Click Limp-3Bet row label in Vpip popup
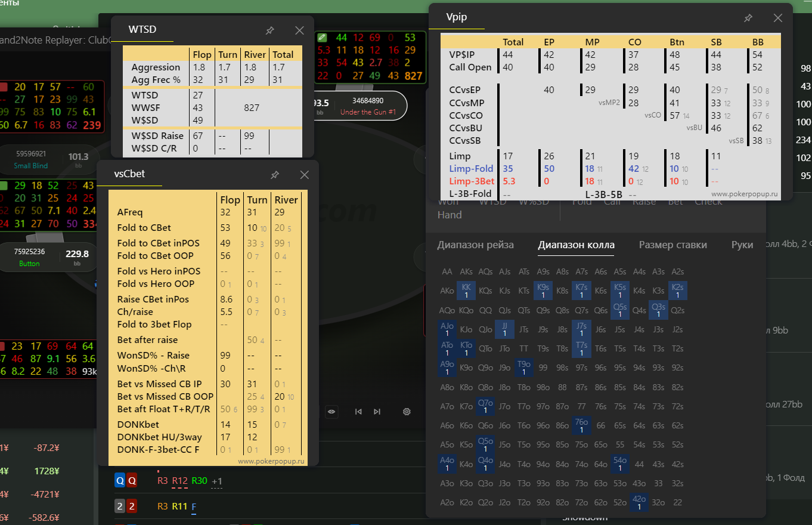This screenshot has width=812, height=525. [472, 181]
